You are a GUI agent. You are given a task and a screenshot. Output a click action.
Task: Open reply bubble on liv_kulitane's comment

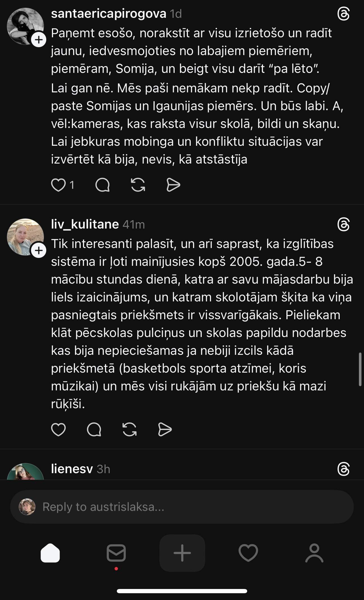[x=94, y=430]
